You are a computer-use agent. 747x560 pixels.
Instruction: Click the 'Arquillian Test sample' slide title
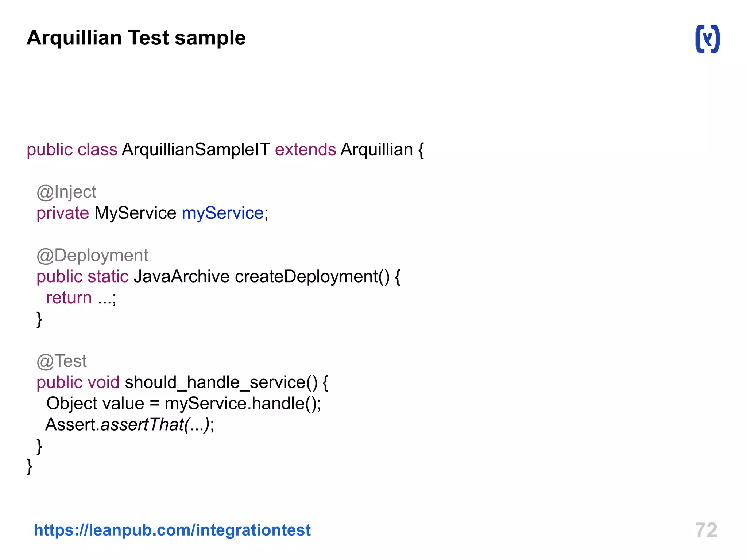coord(136,38)
